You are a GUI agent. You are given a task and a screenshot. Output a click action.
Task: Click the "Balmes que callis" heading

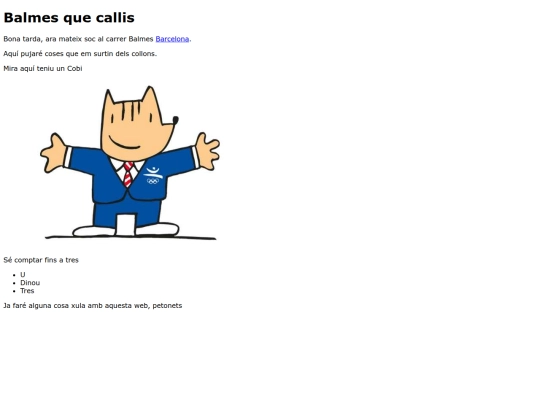[x=69, y=18]
